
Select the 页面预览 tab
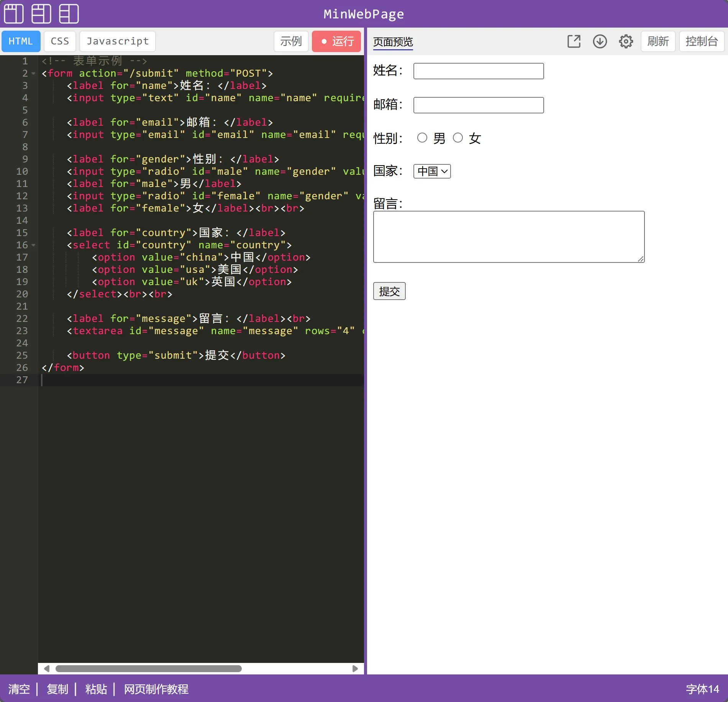tap(393, 41)
